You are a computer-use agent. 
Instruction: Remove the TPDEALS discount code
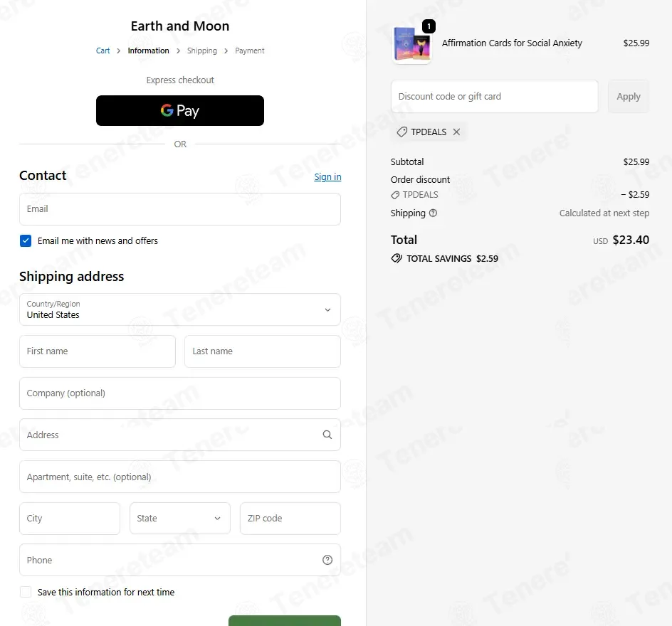click(456, 132)
